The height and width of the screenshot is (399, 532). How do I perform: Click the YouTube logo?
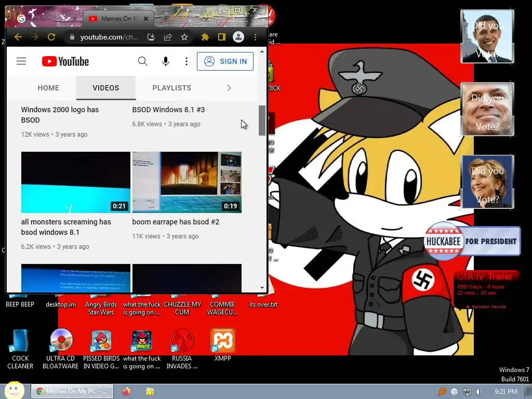pyautogui.click(x=65, y=61)
